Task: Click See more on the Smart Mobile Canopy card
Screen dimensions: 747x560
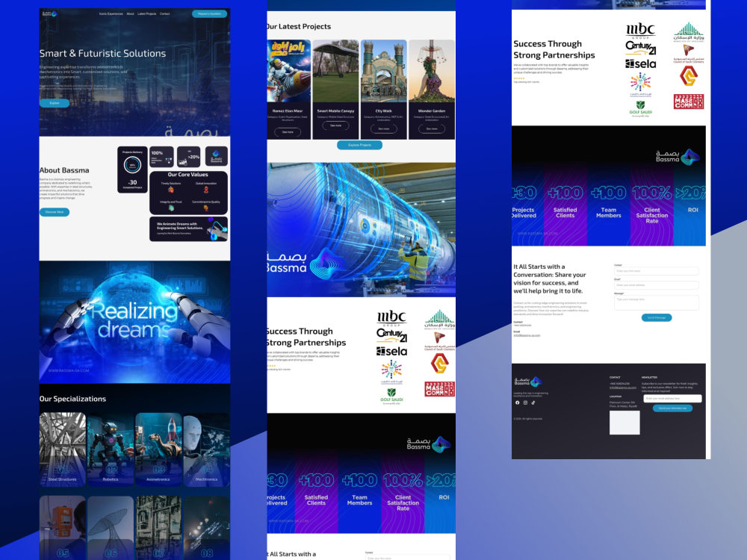Action: 336,125
